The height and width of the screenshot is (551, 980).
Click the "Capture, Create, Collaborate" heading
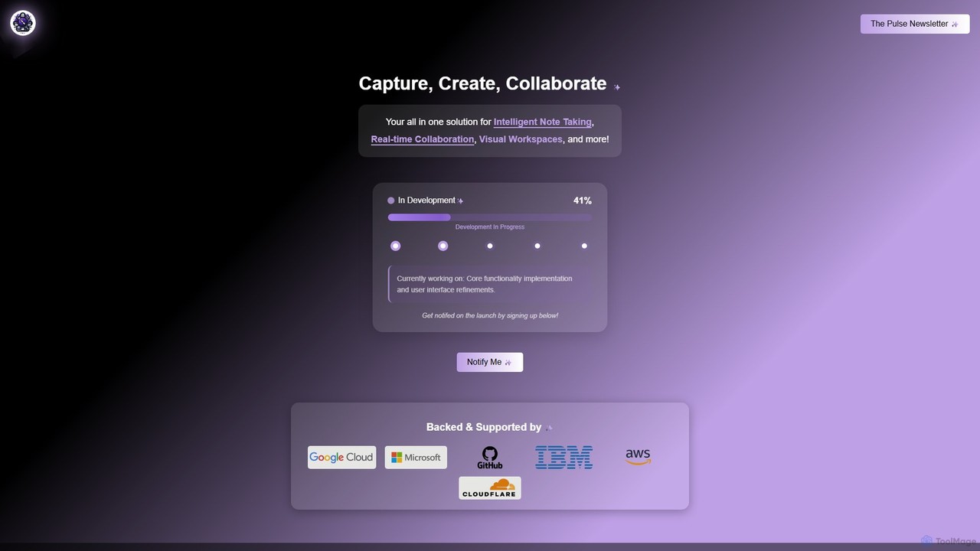click(x=482, y=83)
